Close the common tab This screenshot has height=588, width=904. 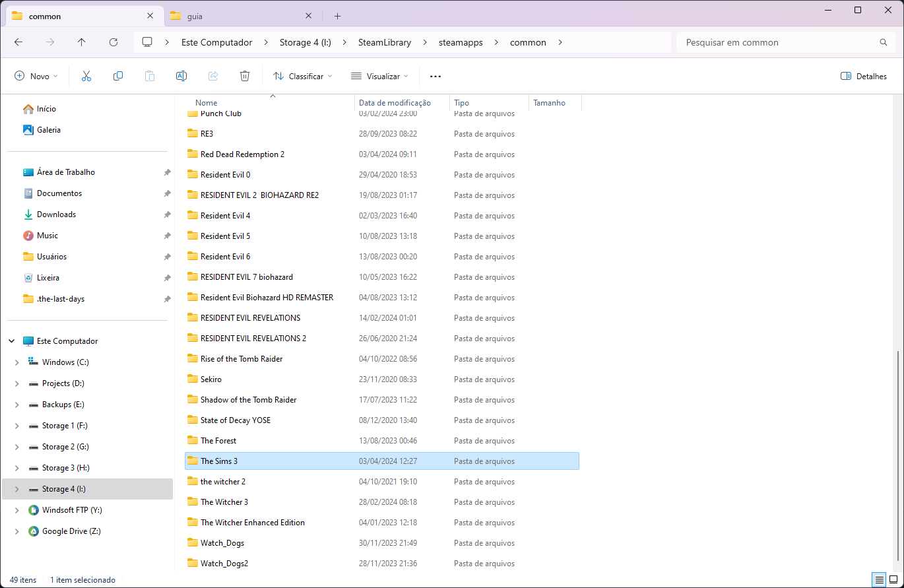(x=150, y=16)
